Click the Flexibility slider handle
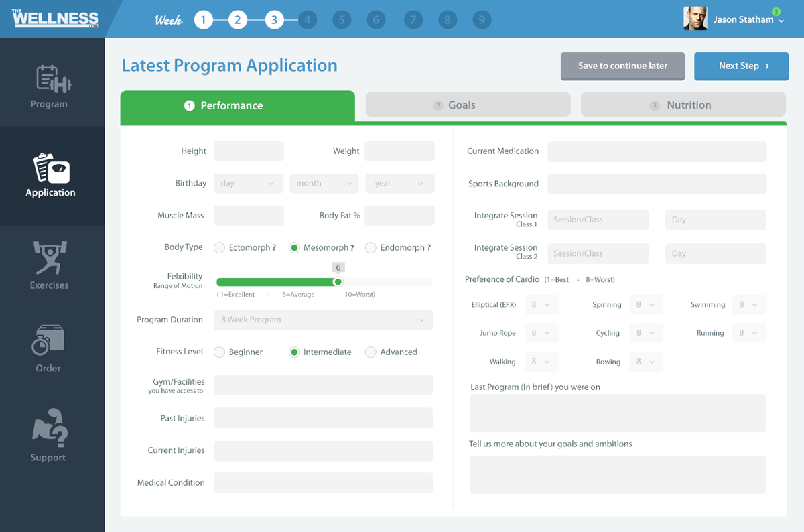The width and height of the screenshot is (804, 532). pyautogui.click(x=338, y=282)
